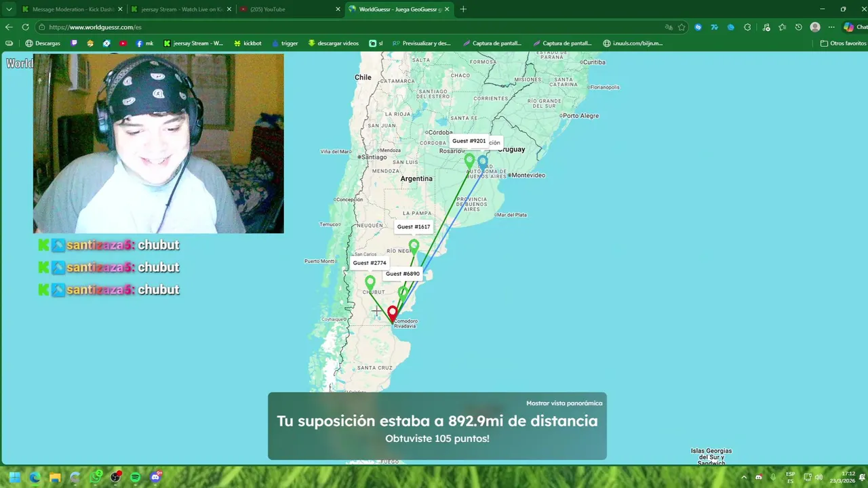Click the Guest #1617 label
868x488 pixels.
(x=414, y=227)
